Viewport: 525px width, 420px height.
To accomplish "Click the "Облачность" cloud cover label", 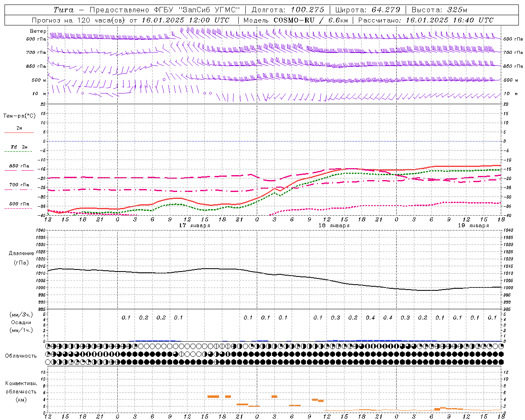I will click(21, 356).
